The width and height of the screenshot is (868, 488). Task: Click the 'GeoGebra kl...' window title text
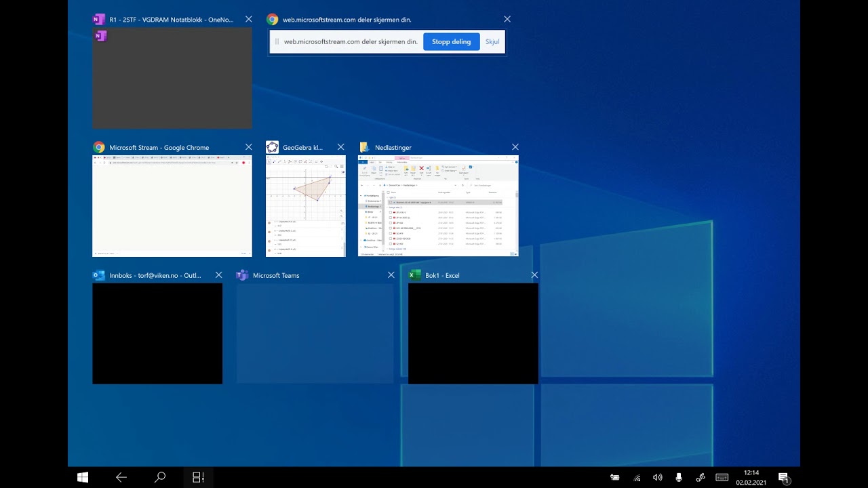[x=302, y=147]
